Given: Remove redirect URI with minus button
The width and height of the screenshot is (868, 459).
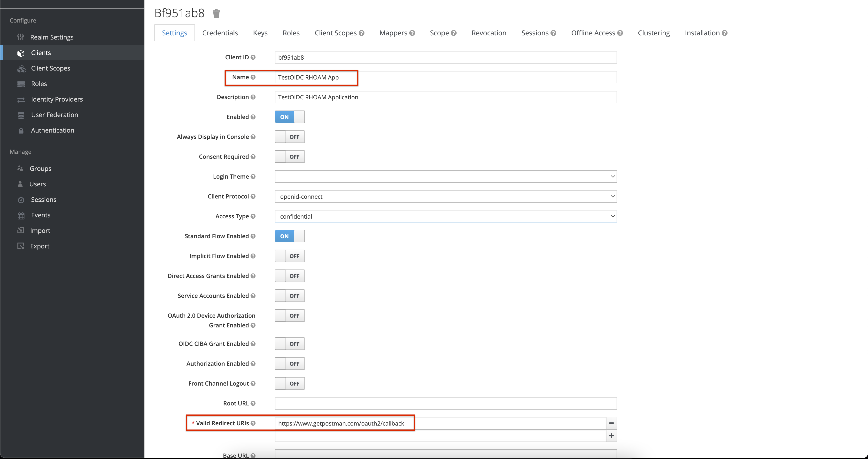Looking at the screenshot, I should pyautogui.click(x=611, y=423).
